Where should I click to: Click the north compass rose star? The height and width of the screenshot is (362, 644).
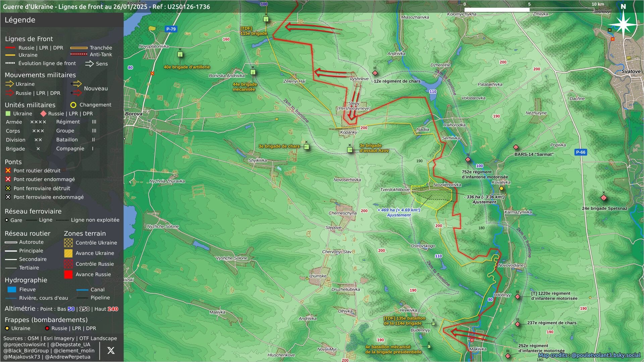pos(623,24)
